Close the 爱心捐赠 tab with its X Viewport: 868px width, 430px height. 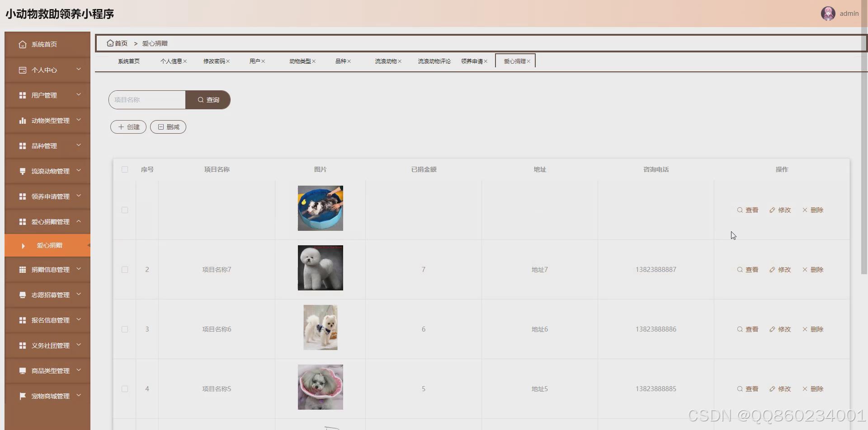528,61
